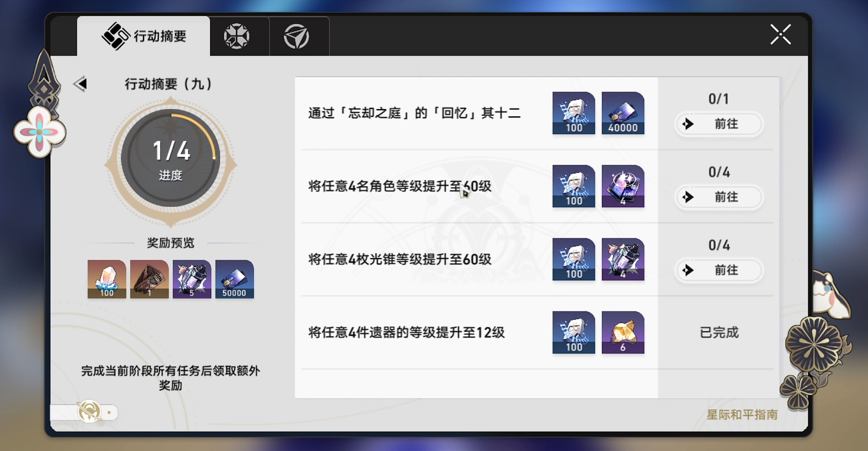The height and width of the screenshot is (451, 868).
Task: Close the panel with the X button
Action: pyautogui.click(x=780, y=34)
